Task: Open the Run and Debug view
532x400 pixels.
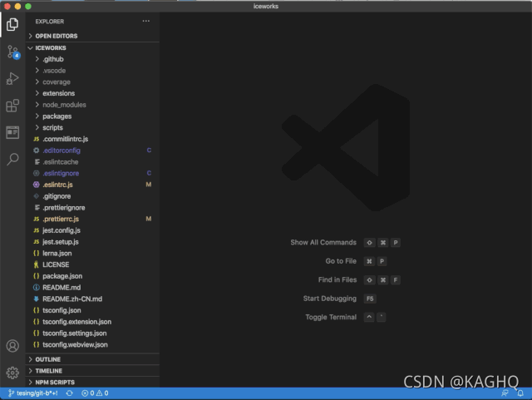Action: pos(12,78)
